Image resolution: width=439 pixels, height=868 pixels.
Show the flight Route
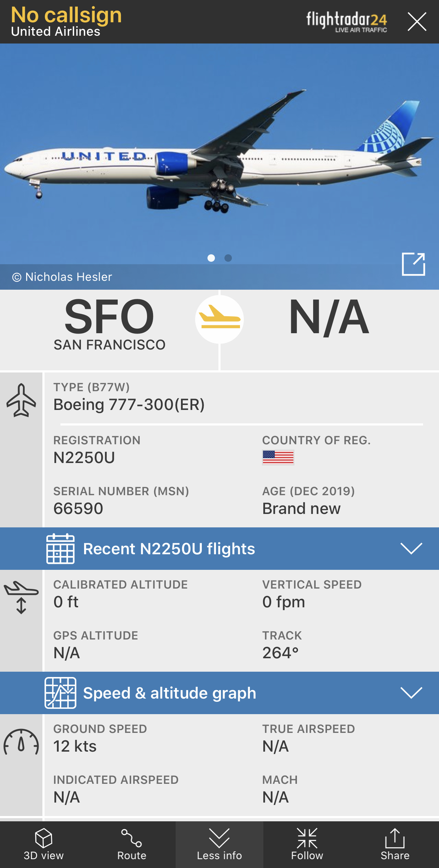(x=131, y=844)
